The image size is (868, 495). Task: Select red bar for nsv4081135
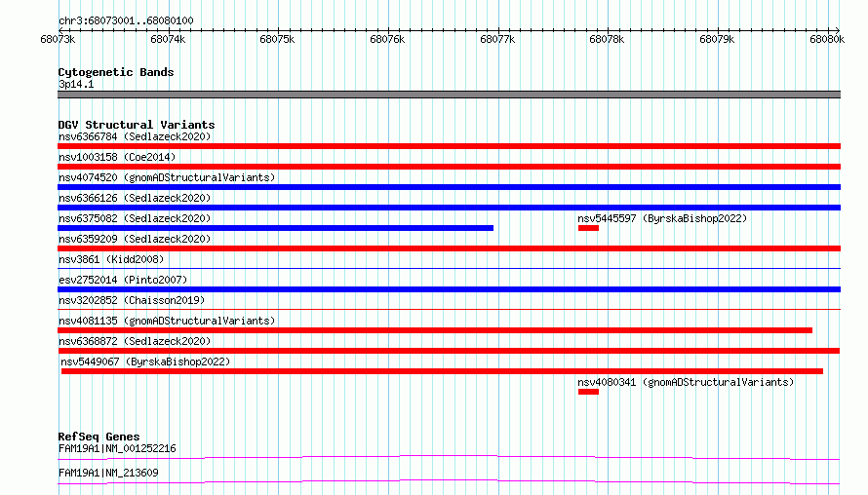click(x=435, y=330)
